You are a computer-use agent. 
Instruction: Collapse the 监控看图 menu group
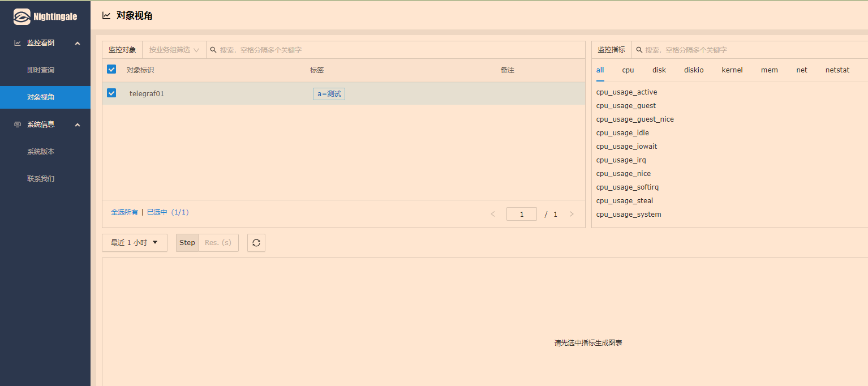click(78, 43)
